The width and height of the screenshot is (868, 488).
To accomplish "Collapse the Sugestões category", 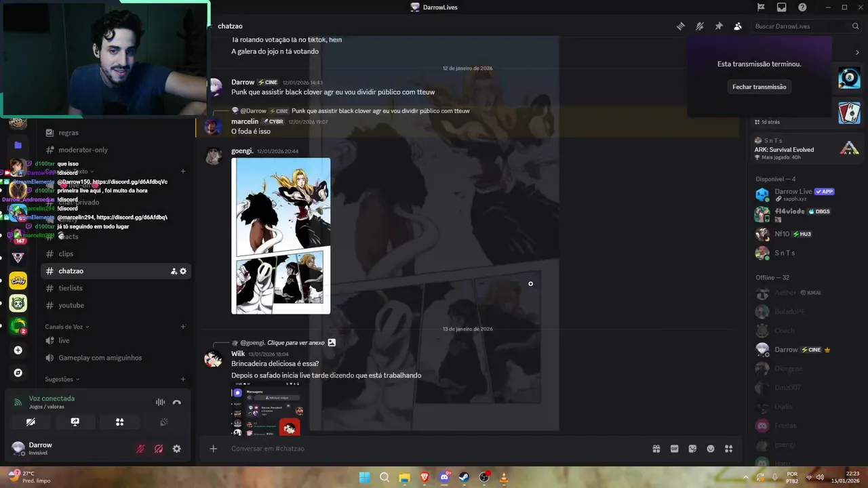I will coord(62,380).
